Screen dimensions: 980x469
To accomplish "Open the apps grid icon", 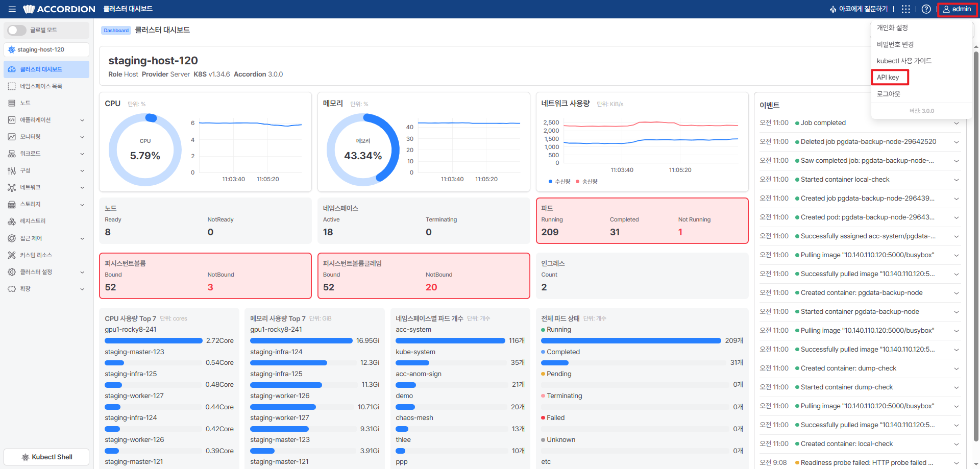I will 905,9.
